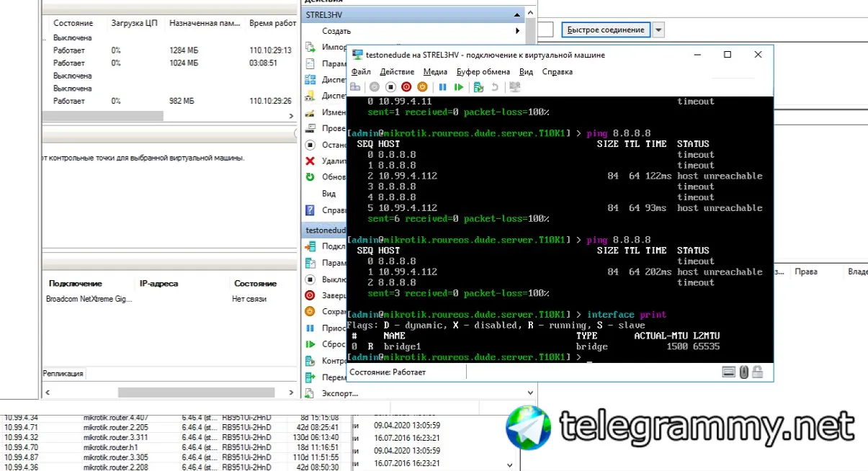Click Экспорт... in the actions pane
The height and width of the screenshot is (471, 868).
(x=339, y=394)
